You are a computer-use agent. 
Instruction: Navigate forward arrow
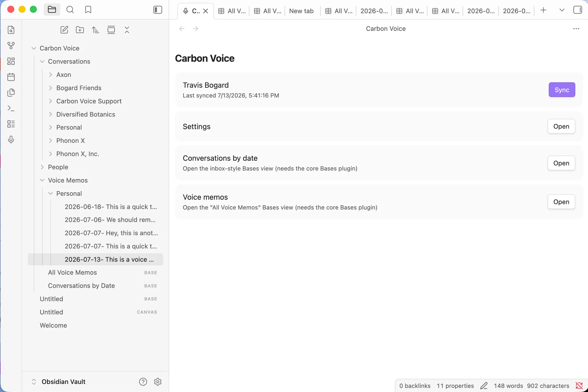(196, 29)
